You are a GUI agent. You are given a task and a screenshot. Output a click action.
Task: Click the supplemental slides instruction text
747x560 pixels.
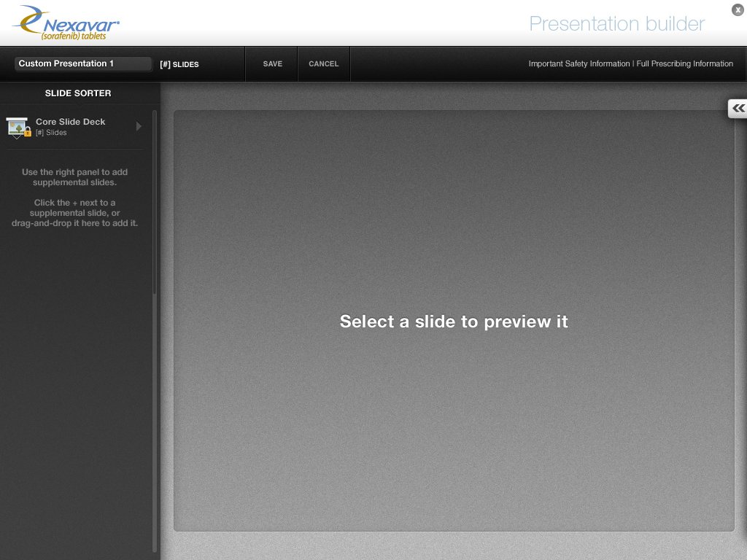pyautogui.click(x=74, y=198)
